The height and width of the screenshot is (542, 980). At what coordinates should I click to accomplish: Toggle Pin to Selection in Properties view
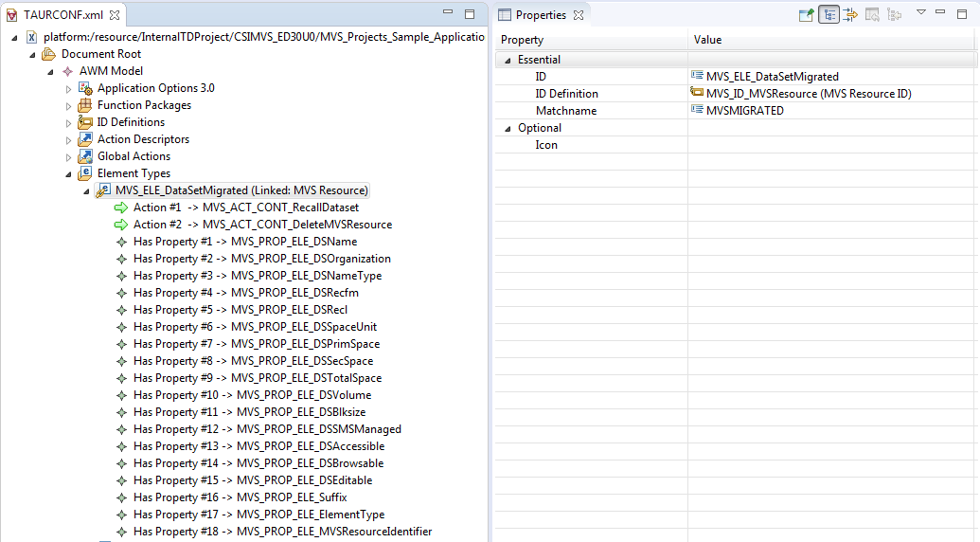pos(807,14)
